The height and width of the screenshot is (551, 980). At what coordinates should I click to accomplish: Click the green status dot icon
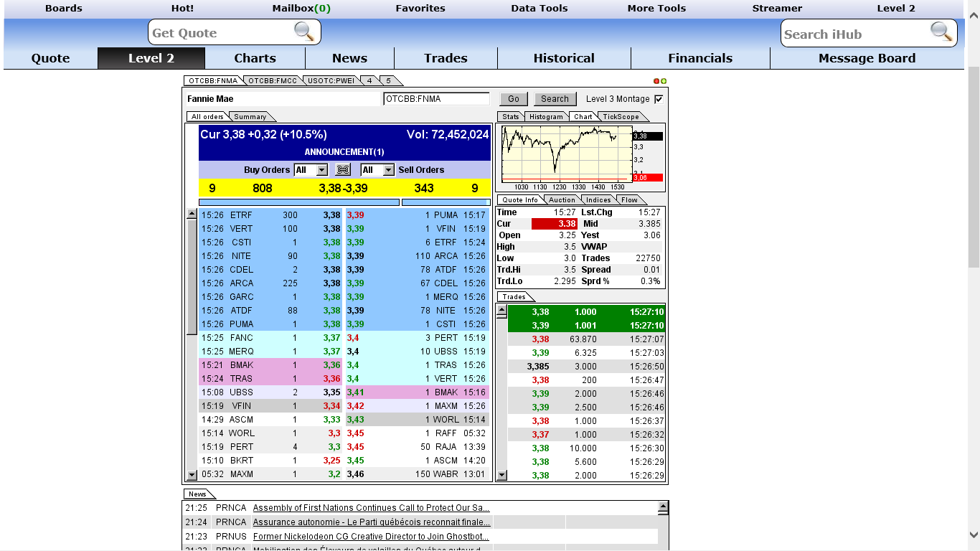(x=664, y=81)
